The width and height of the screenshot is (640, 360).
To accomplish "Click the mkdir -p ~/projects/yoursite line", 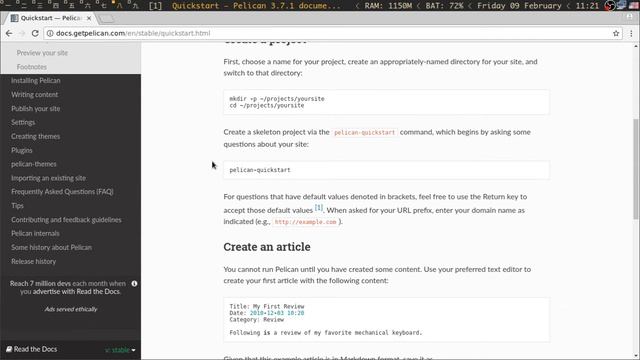I will [277, 99].
